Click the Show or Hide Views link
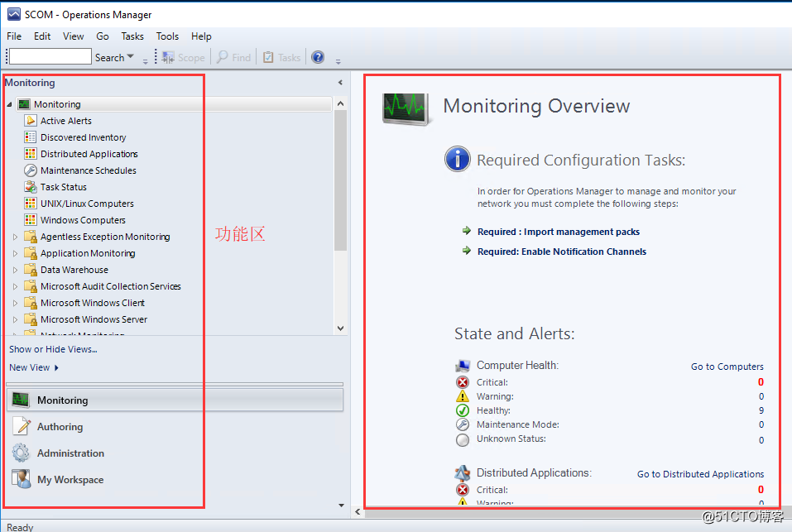792x532 pixels. (53, 349)
